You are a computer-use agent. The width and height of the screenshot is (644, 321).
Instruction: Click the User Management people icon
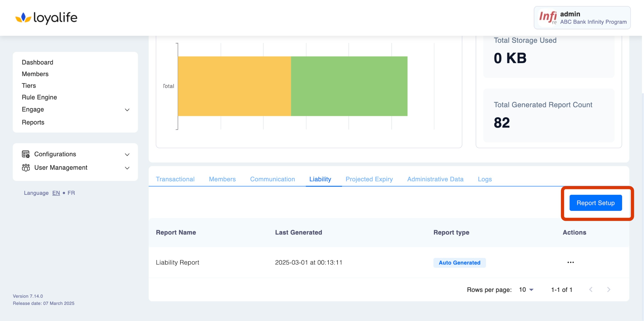click(x=26, y=167)
